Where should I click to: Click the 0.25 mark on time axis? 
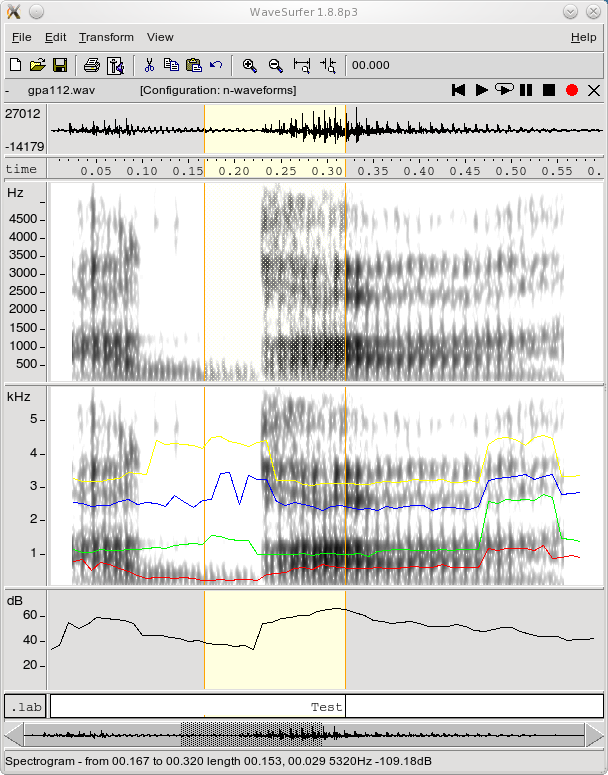tap(281, 171)
